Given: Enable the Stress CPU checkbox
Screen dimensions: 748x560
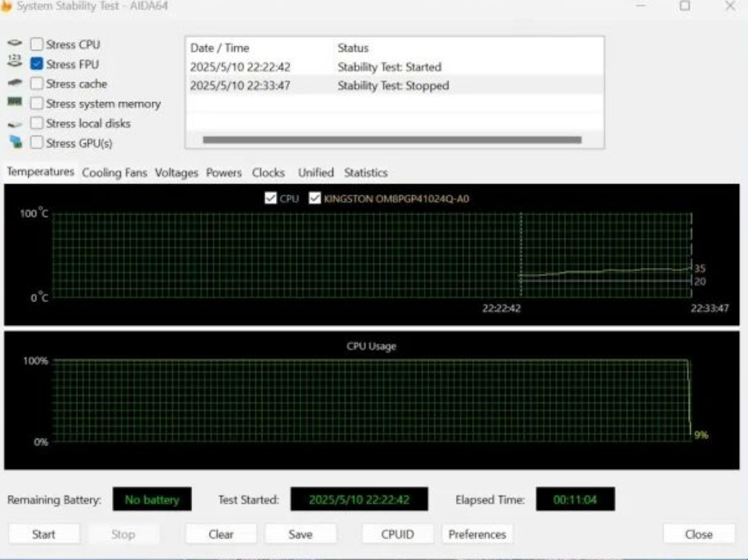Looking at the screenshot, I should pos(37,45).
